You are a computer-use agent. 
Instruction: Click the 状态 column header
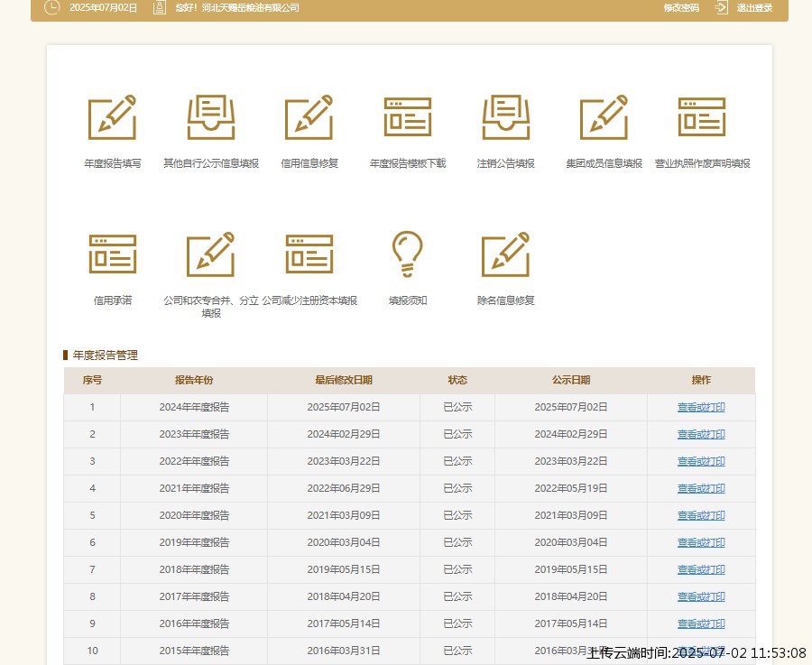457,380
